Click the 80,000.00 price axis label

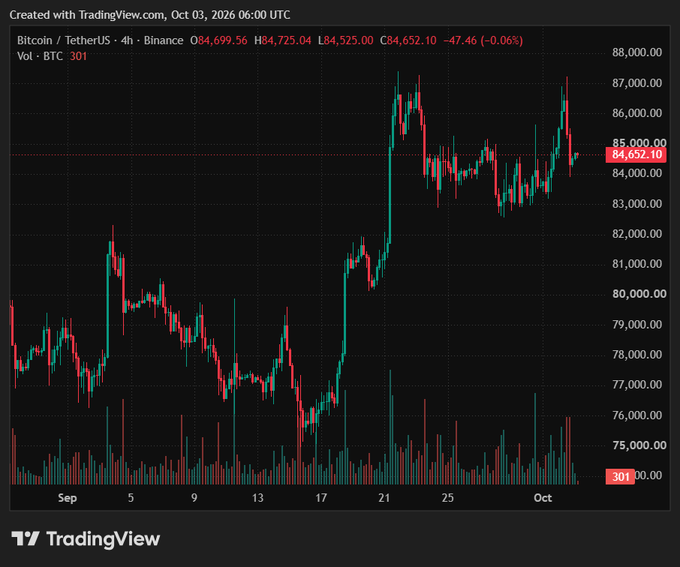click(x=639, y=294)
